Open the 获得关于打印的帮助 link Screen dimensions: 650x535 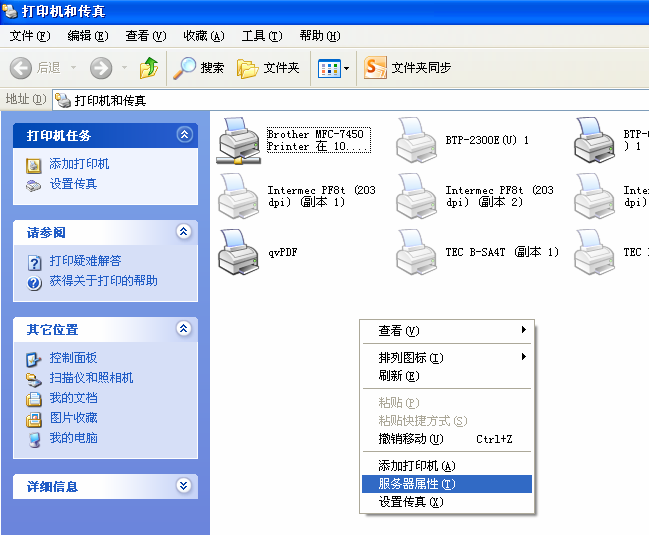click(104, 281)
